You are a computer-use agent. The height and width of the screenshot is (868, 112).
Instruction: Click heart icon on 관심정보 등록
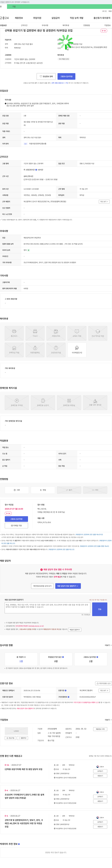41,77
